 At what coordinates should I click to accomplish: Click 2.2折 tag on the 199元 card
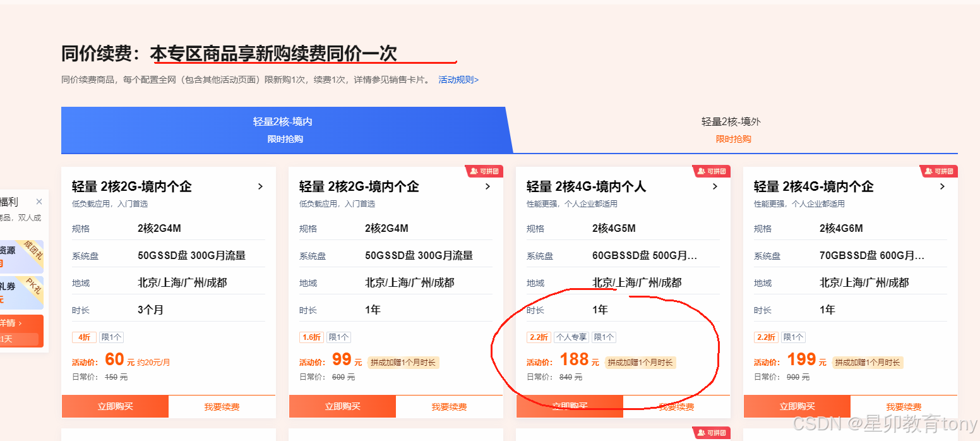click(767, 337)
